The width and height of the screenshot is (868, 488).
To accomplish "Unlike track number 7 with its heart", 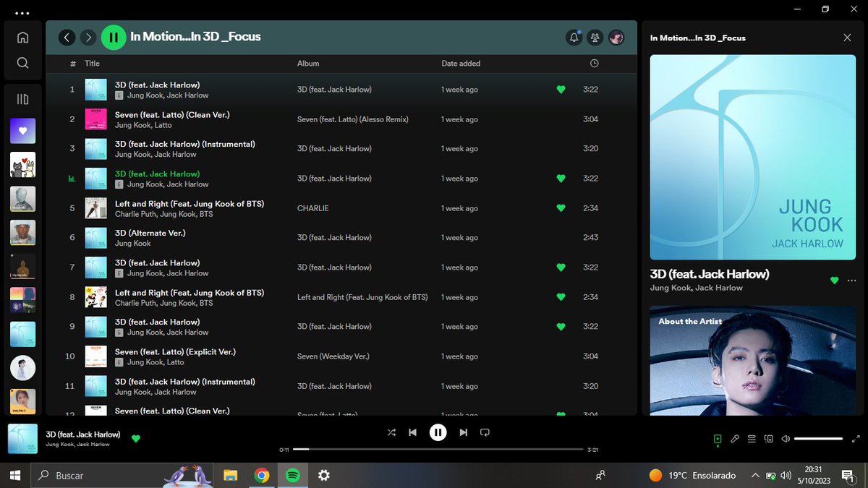I will [561, 267].
